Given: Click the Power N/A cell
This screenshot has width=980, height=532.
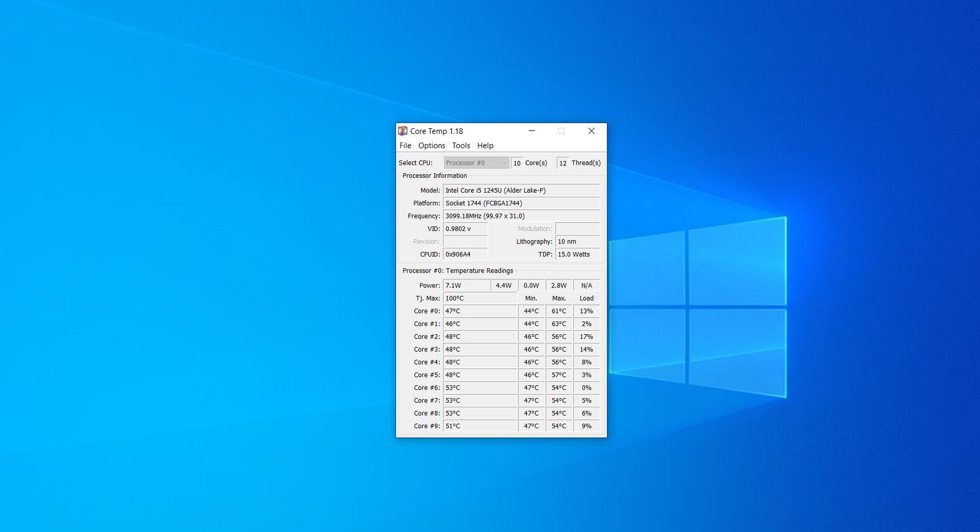Looking at the screenshot, I should [586, 286].
